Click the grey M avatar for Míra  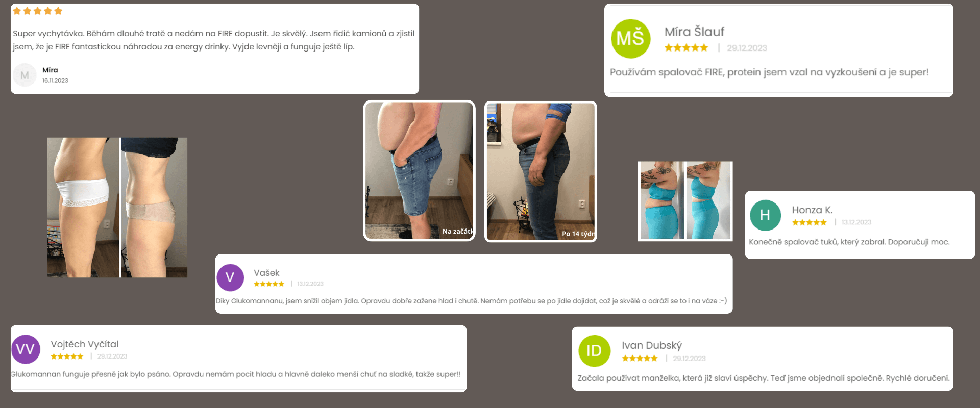point(24,75)
